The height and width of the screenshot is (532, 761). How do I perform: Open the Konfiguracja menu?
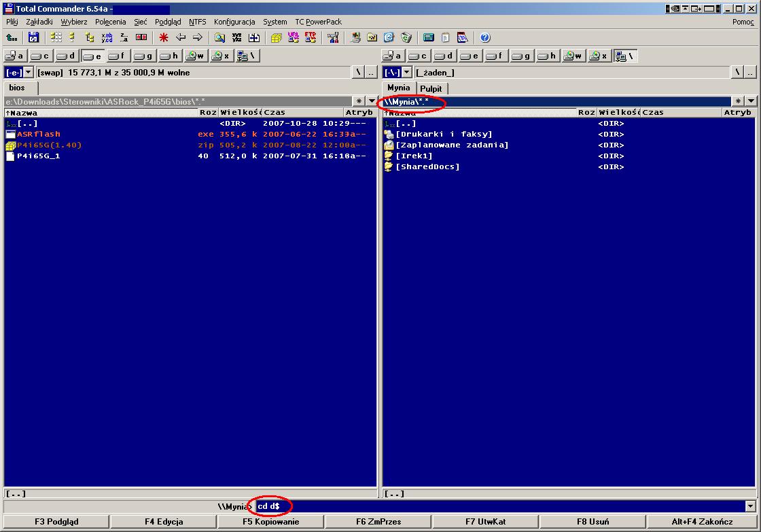click(234, 22)
